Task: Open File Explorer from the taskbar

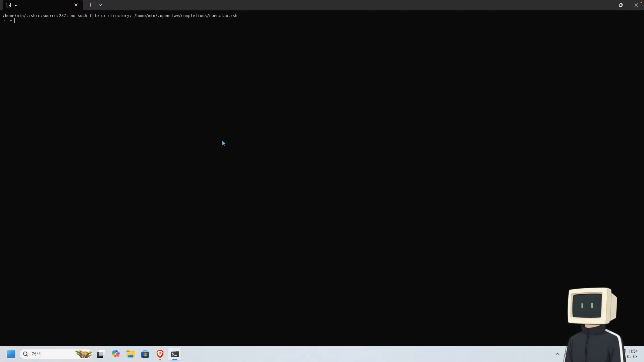Action: pyautogui.click(x=130, y=354)
